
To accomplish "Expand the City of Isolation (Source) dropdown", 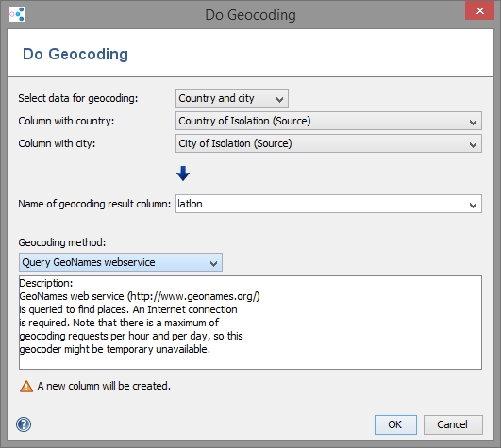I will pos(328,143).
